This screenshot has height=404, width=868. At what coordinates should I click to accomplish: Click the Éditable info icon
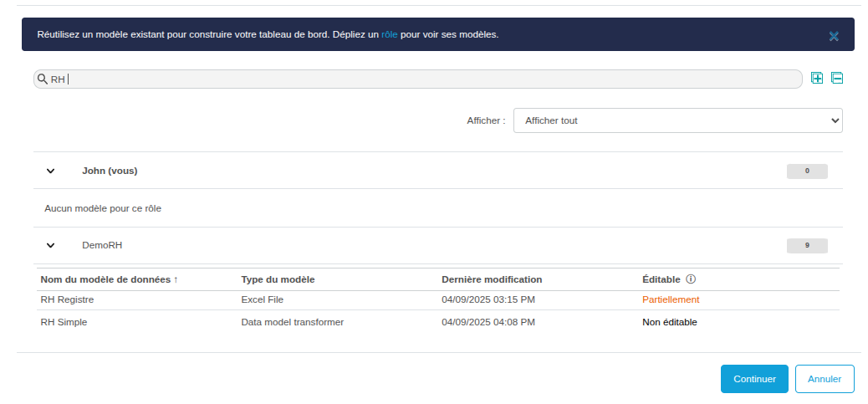691,279
